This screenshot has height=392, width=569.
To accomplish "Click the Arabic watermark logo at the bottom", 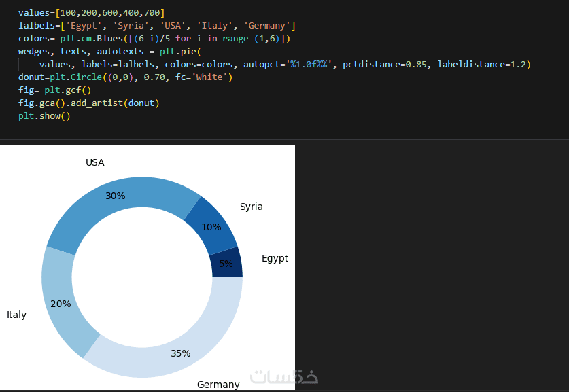I will 284,376.
